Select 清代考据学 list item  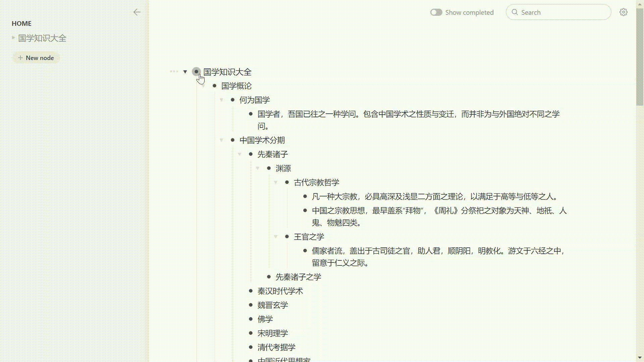coord(276,347)
